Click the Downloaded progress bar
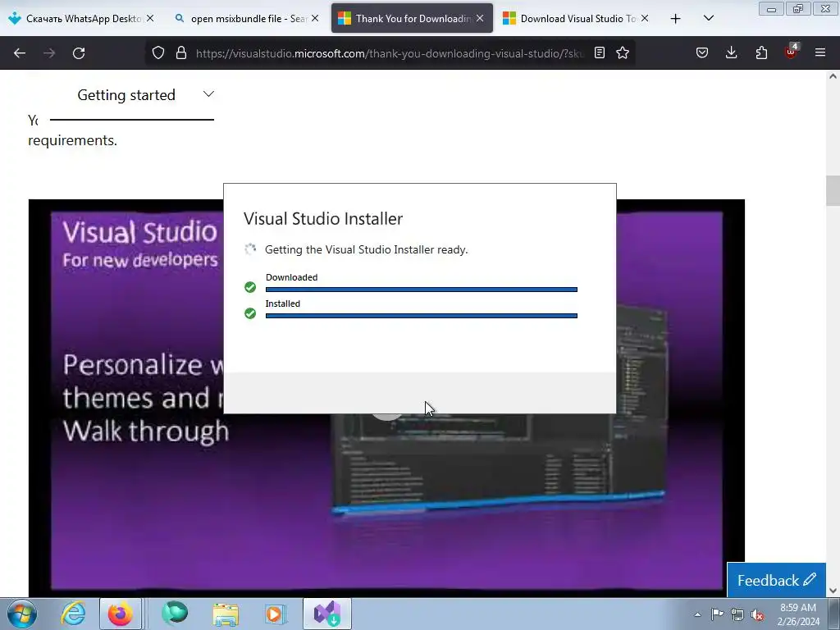Viewport: 840px width, 630px height. 421,290
